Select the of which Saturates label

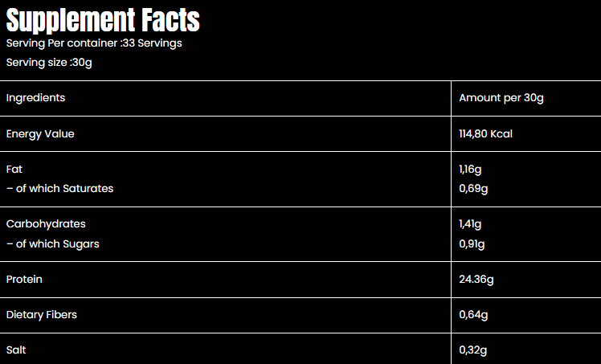coord(60,189)
